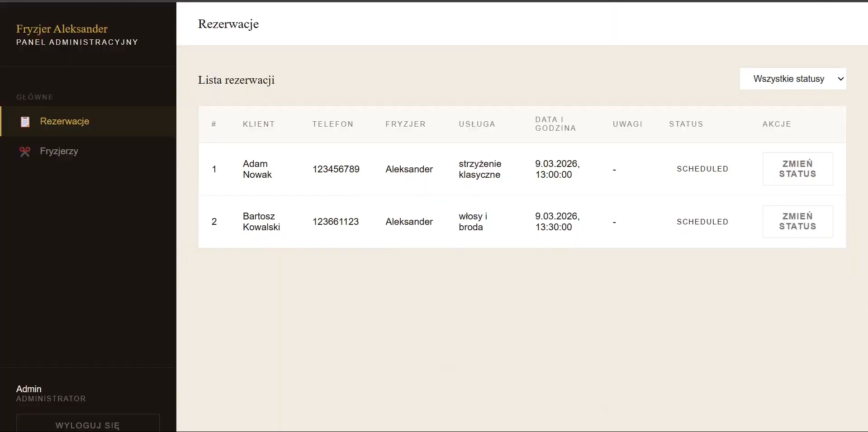Click the STATUS column header
Image resolution: width=868 pixels, height=432 pixels.
coord(686,124)
